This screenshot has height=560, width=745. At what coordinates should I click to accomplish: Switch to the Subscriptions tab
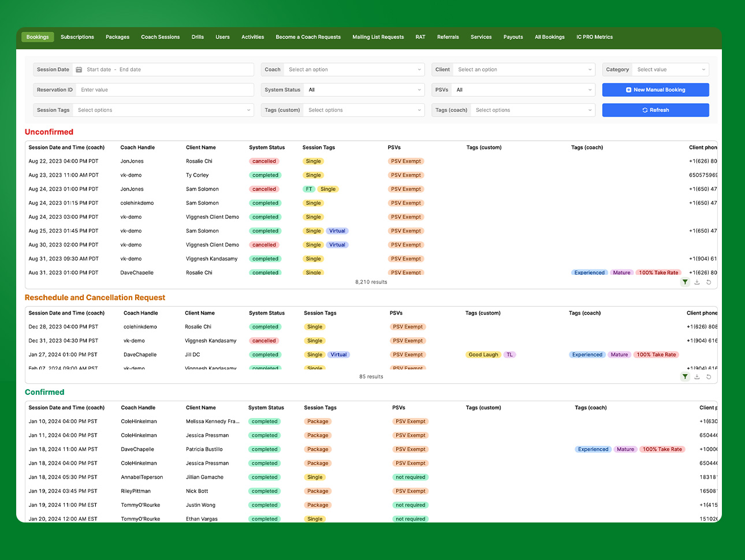(77, 37)
